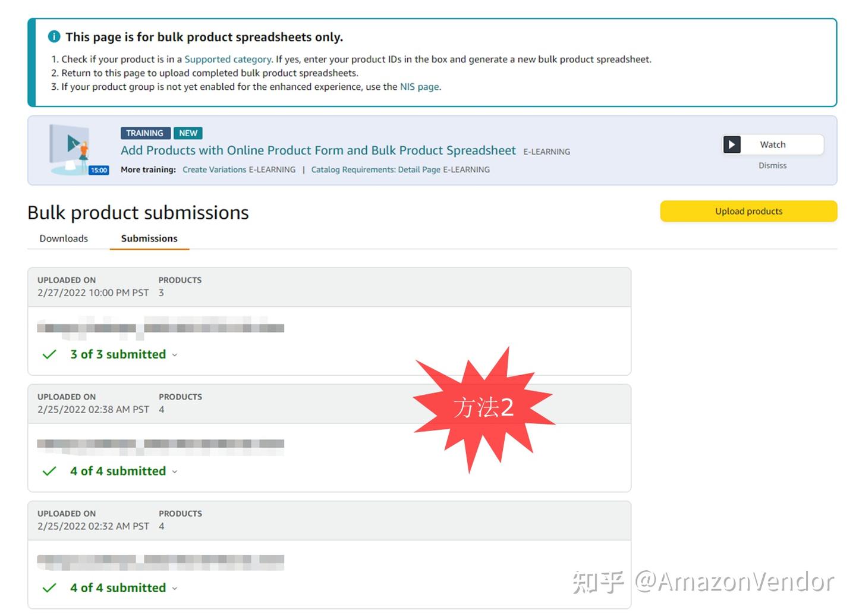The image size is (856, 616).
Task: Click the green checkmark beside '3 of 3 submitted'
Action: tap(49, 354)
